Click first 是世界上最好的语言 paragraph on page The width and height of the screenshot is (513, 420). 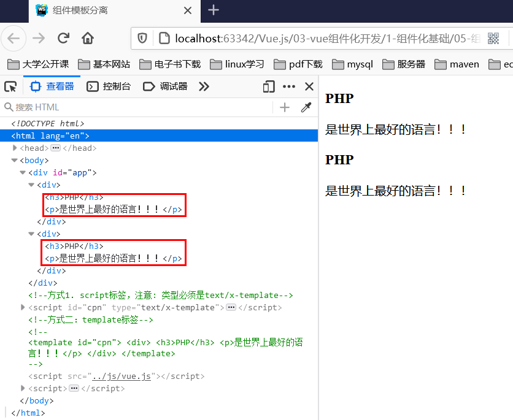396,129
